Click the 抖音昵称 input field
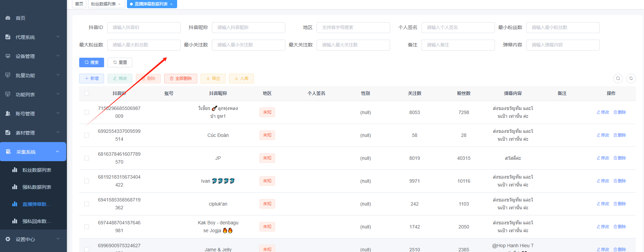Image resolution: width=644 pixels, height=252 pixels. 248,28
